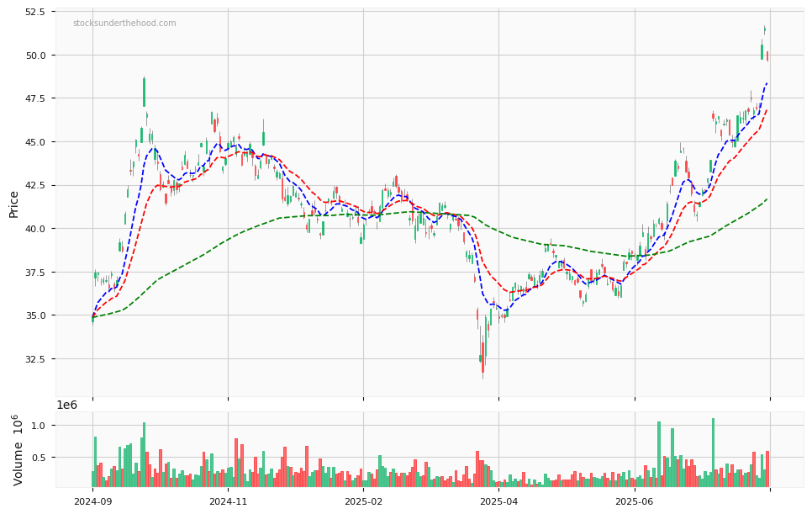Click the 1.0 volume tick label
This screenshot has height=514, width=812.
coord(40,426)
